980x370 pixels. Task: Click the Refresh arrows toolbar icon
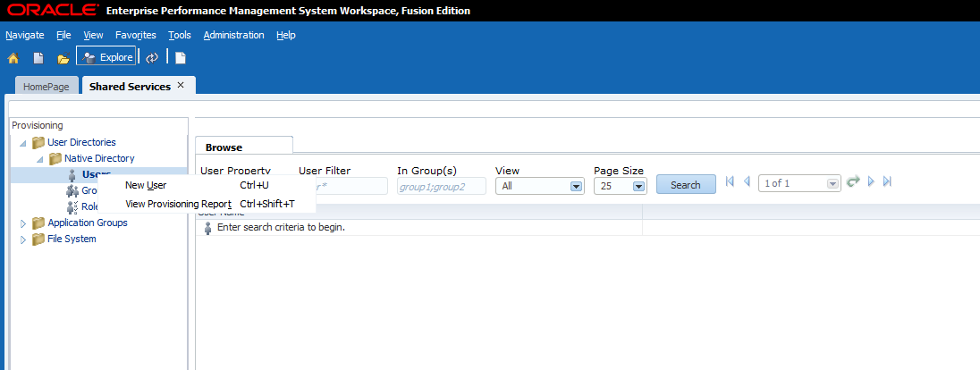152,58
